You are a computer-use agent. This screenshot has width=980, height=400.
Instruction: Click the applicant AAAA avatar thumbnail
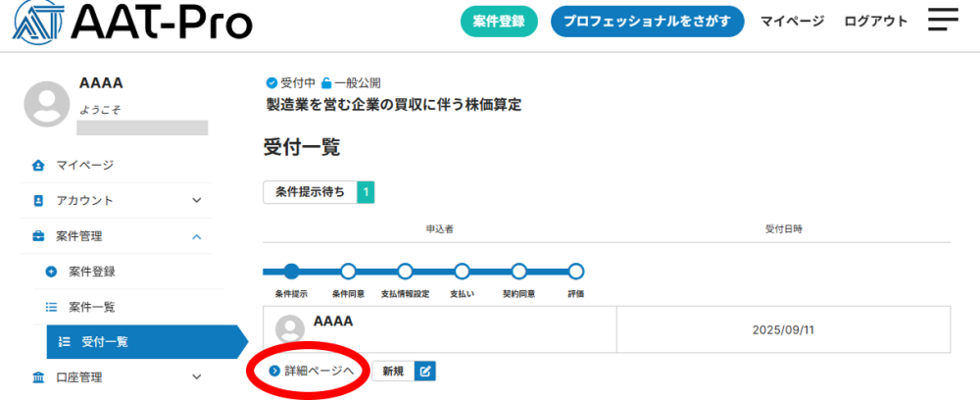289,328
